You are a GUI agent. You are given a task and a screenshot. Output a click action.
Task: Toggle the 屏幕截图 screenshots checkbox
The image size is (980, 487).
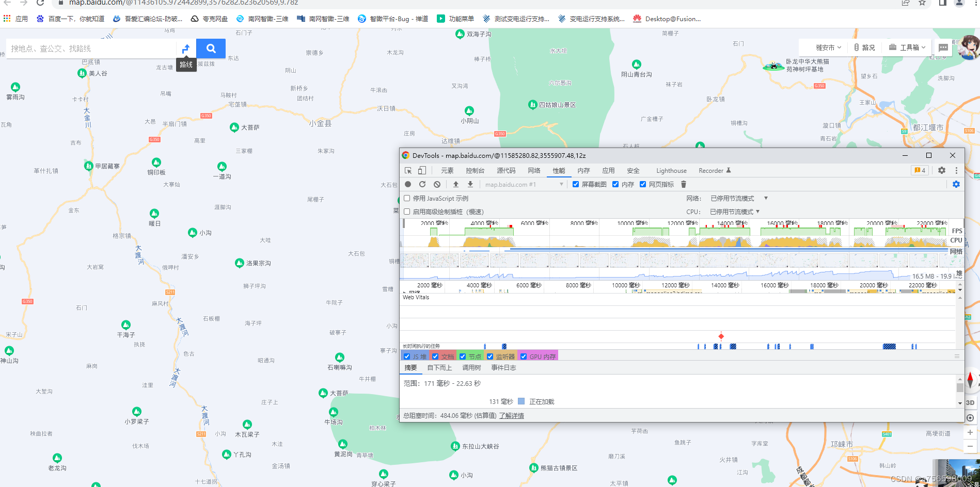click(x=576, y=184)
